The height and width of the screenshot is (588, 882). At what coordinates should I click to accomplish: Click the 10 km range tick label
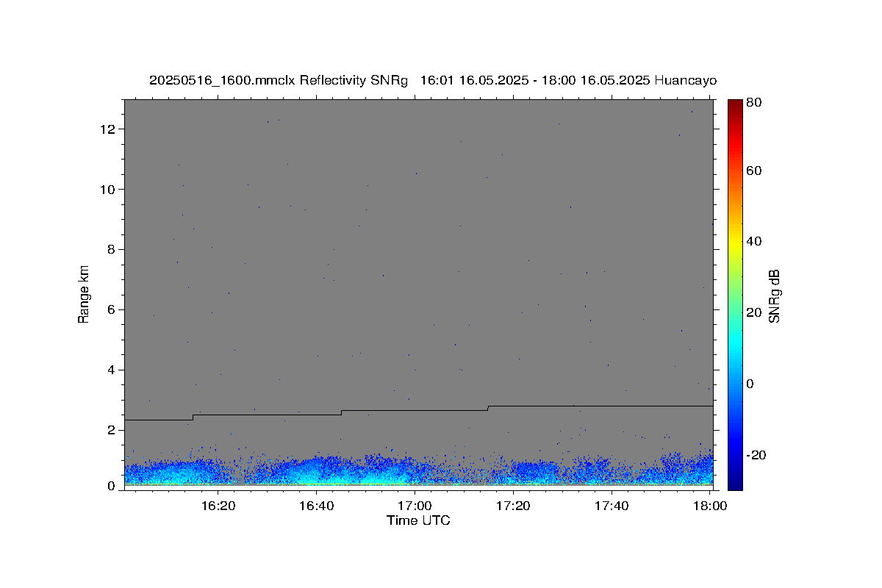click(108, 190)
